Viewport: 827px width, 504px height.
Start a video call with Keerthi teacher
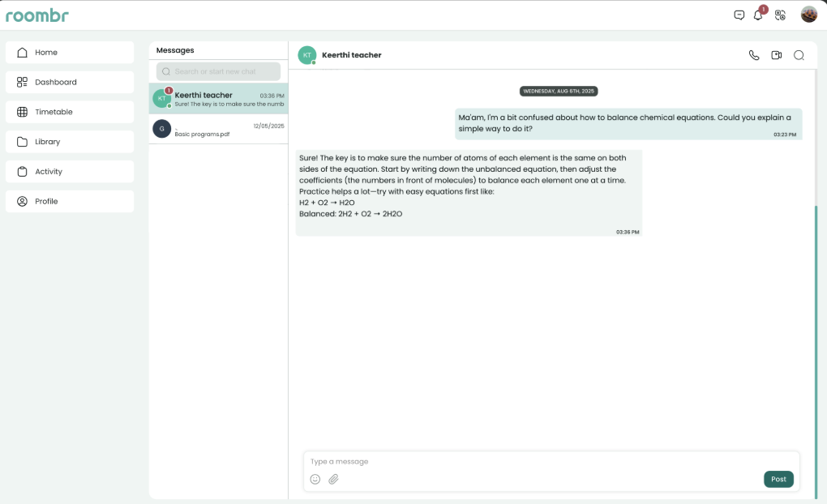777,55
